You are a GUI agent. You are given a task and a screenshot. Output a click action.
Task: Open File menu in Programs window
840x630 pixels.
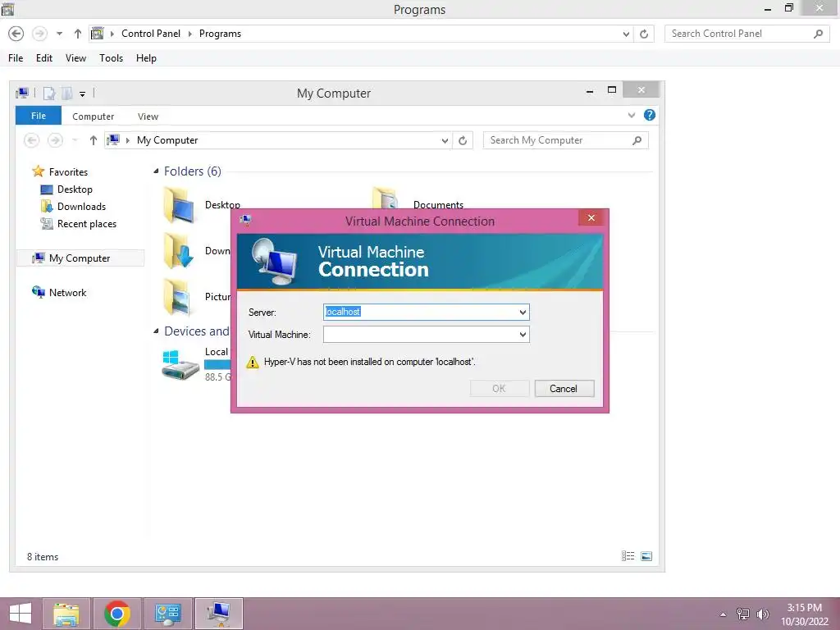(16, 58)
